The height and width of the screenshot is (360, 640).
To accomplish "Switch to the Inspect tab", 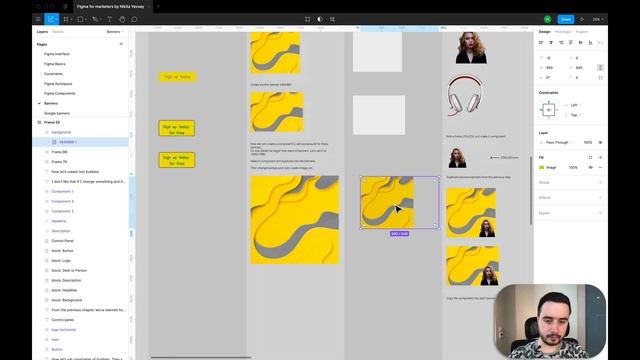I will 582,32.
